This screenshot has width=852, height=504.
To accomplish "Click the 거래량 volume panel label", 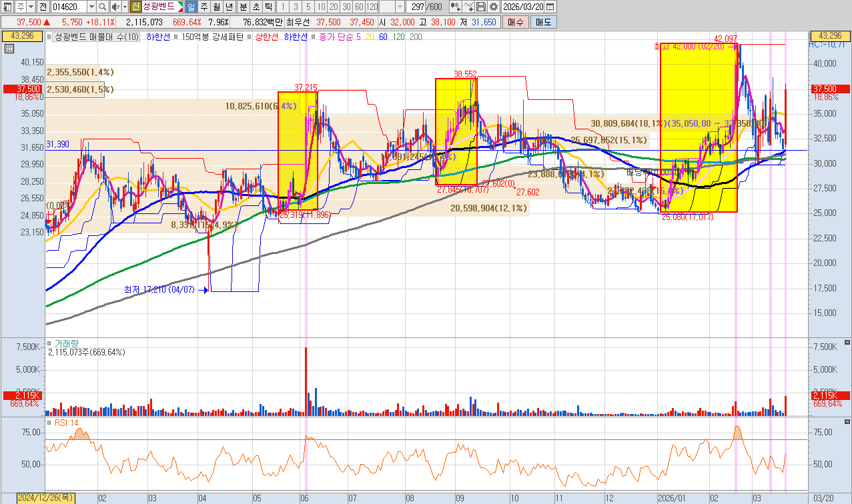I will (x=65, y=343).
